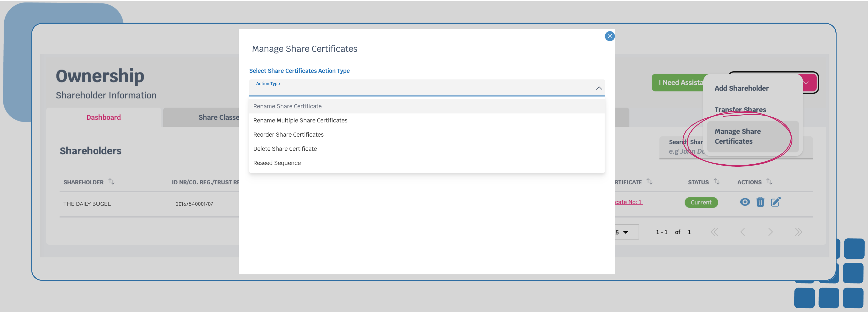This screenshot has width=868, height=312.
Task: Close the Manage Share Certificates dialog
Action: click(609, 36)
